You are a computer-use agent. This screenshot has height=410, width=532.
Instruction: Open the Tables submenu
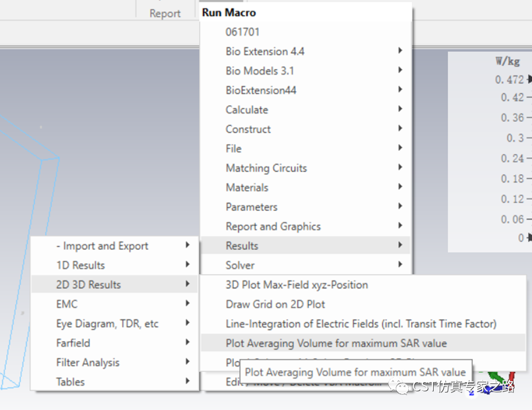tap(114, 382)
